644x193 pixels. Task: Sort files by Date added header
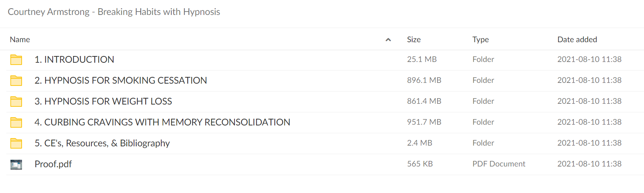[577, 40]
